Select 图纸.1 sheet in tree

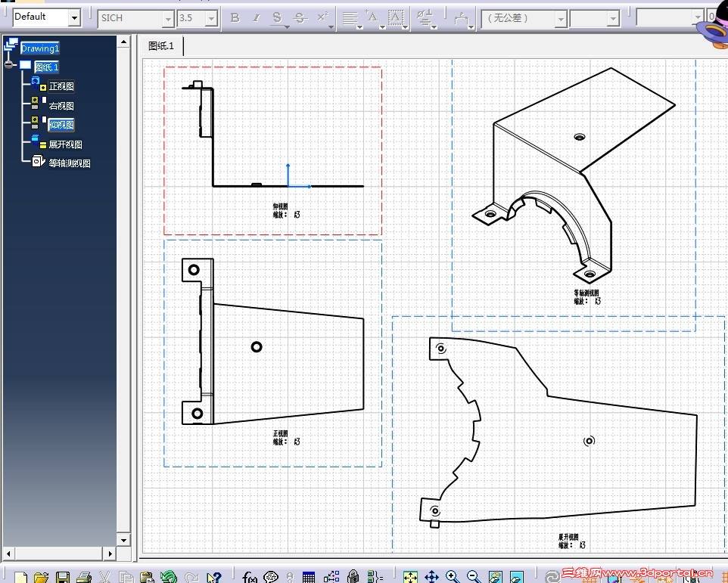[46, 67]
